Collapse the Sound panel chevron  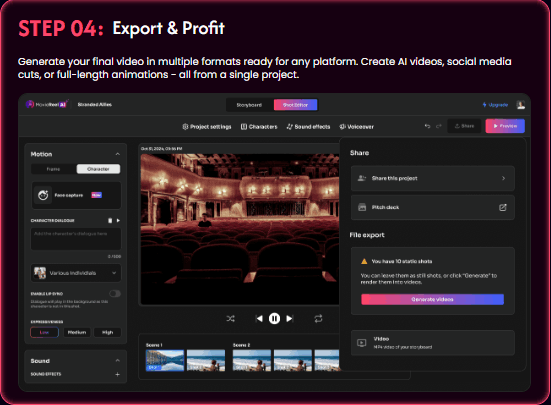click(x=118, y=361)
